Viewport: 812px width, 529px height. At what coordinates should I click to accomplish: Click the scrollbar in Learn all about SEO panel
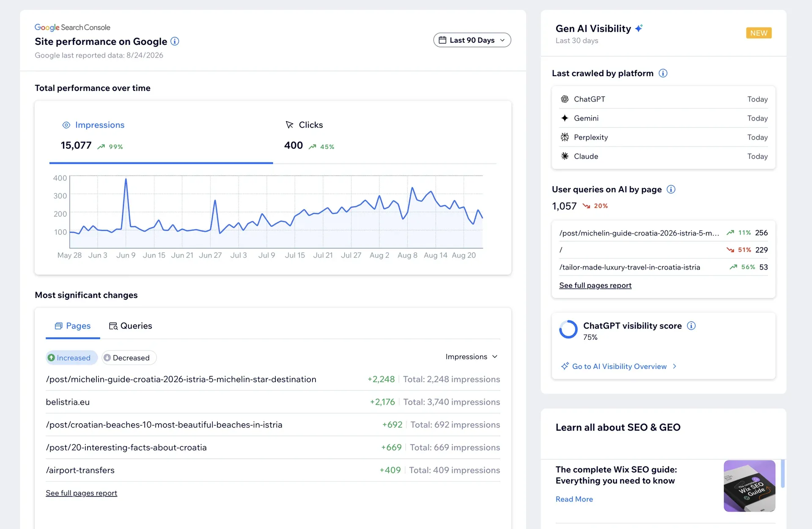coord(783,474)
